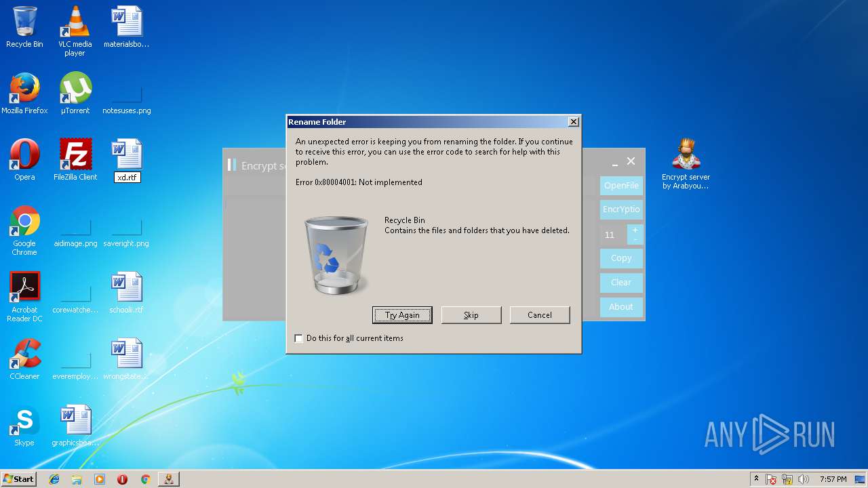Click Skip in Rename Folder dialog
Image resolution: width=868 pixels, height=488 pixels.
point(471,315)
